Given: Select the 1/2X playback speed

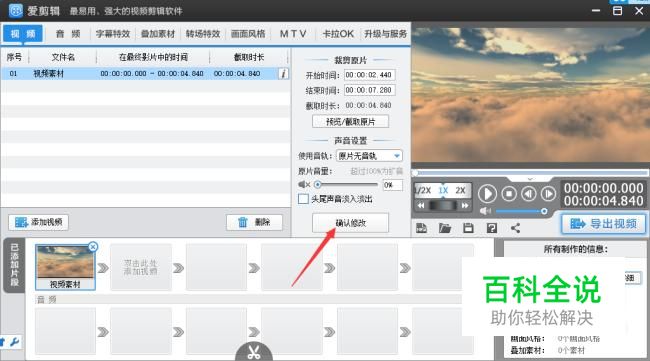Looking at the screenshot, I should click(x=423, y=191).
